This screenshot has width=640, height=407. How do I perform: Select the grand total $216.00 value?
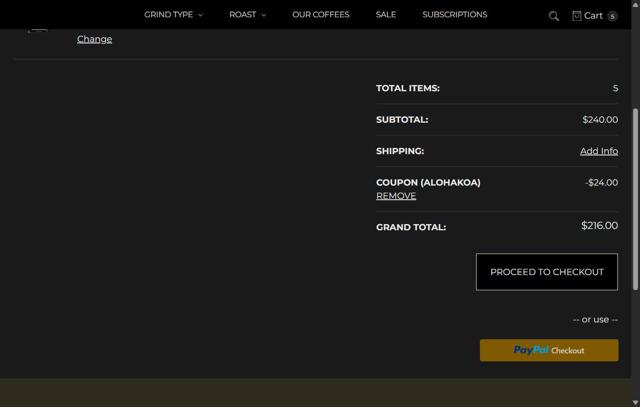(x=599, y=226)
